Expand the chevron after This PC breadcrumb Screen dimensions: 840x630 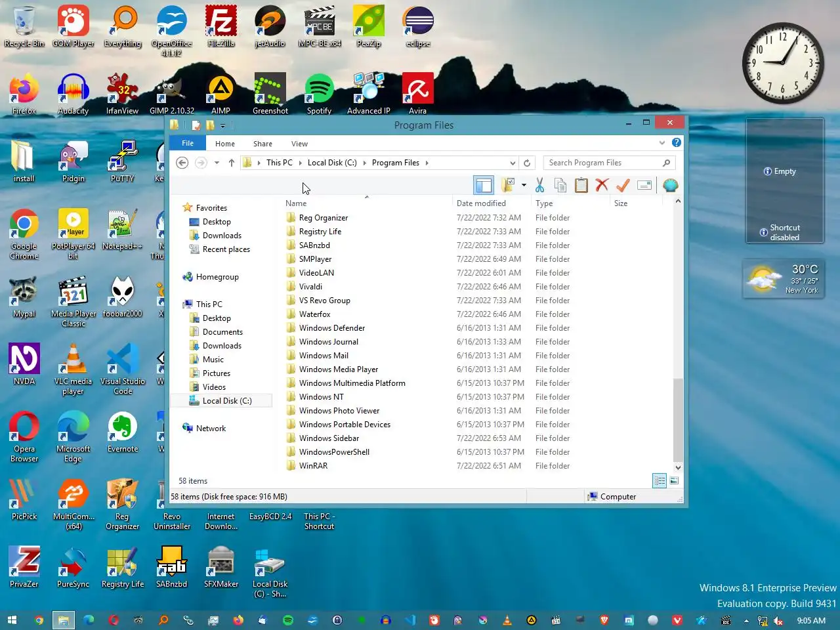pos(301,163)
